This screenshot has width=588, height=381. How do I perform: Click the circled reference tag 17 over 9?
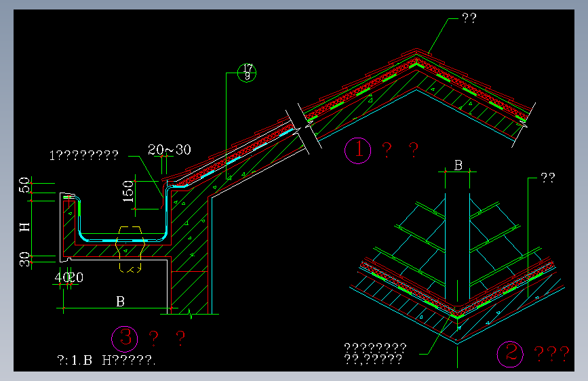coord(247,73)
